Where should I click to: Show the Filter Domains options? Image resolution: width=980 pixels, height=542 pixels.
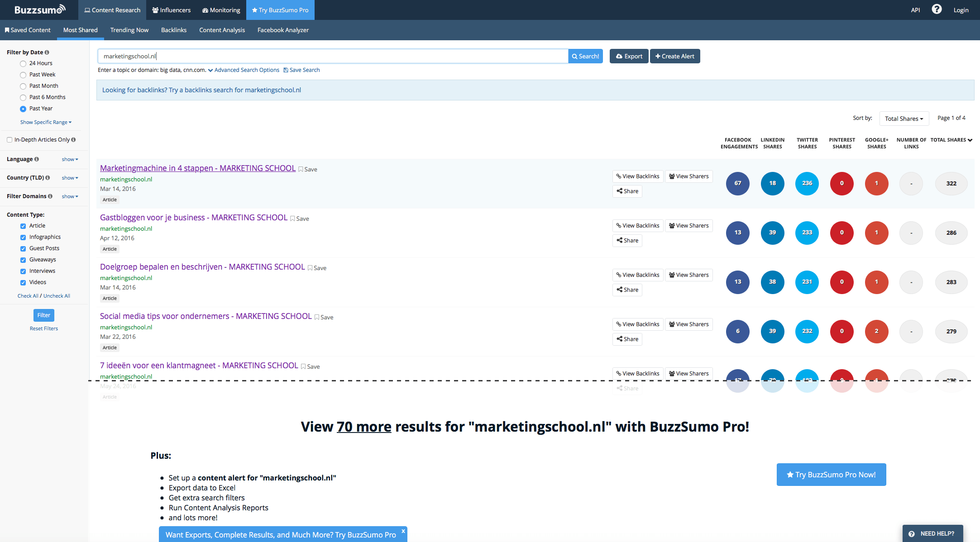[x=70, y=196]
